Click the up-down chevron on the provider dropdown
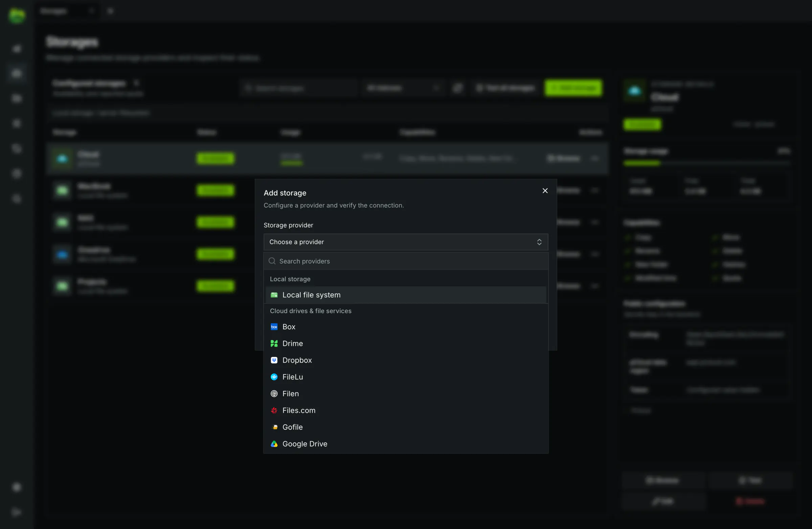Image resolution: width=812 pixels, height=529 pixels. [539, 242]
